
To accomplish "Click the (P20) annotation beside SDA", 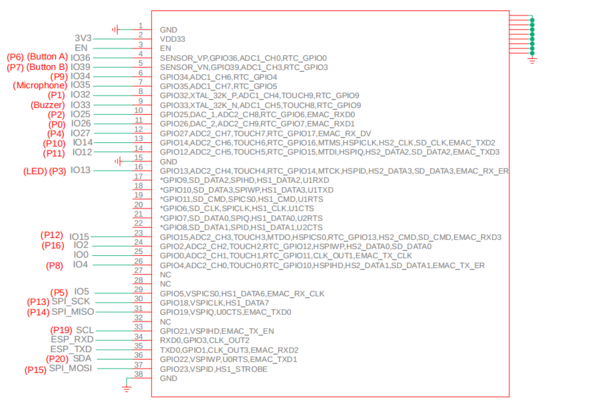I will pyautogui.click(x=57, y=359).
